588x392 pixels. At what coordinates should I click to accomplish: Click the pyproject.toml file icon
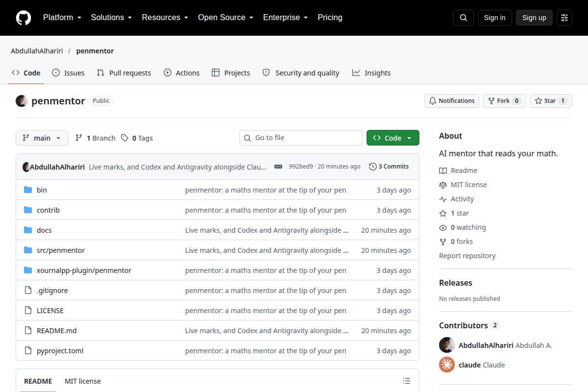click(x=28, y=351)
